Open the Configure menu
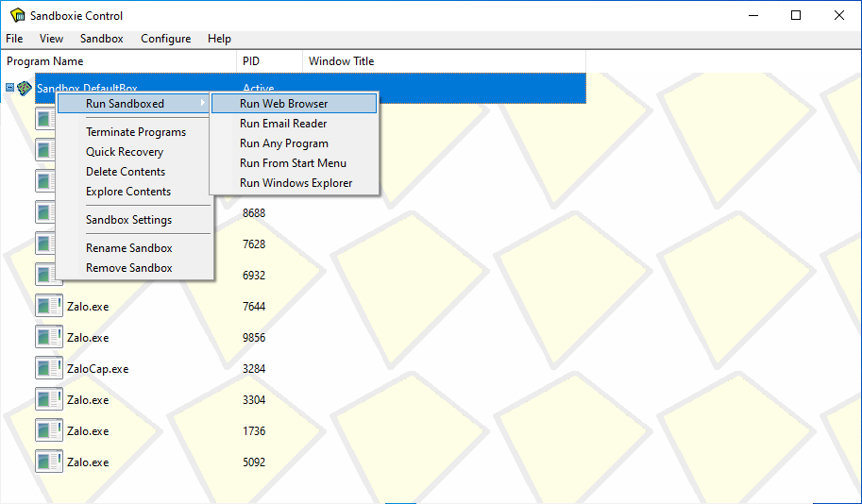The height and width of the screenshot is (504, 862). [165, 39]
